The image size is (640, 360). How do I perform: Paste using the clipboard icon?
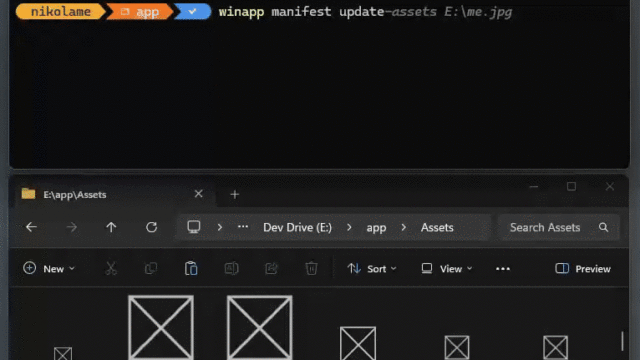click(x=191, y=269)
